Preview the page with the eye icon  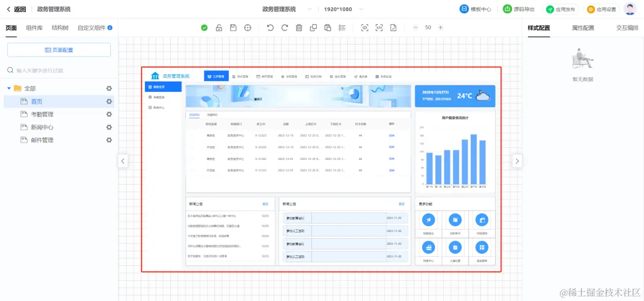364,28
